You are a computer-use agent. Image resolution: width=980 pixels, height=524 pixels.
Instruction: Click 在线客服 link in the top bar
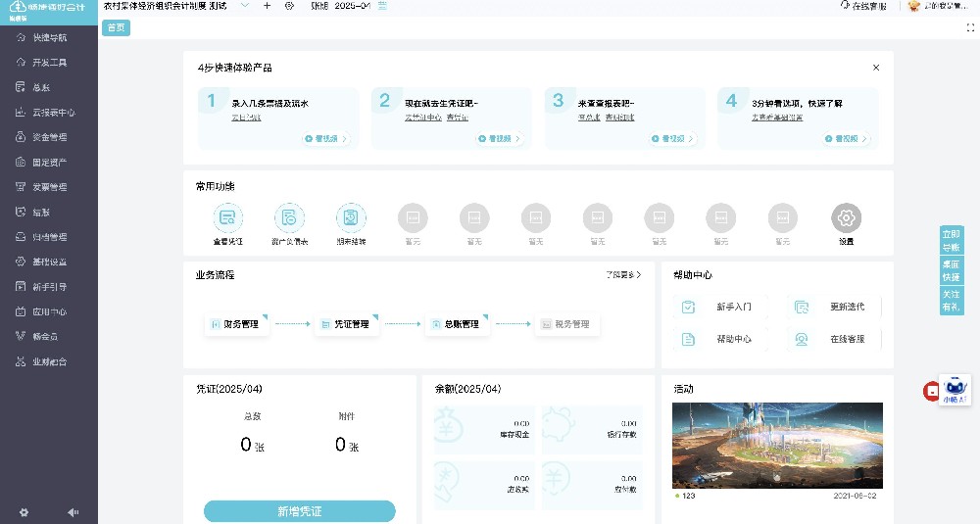[x=864, y=6]
